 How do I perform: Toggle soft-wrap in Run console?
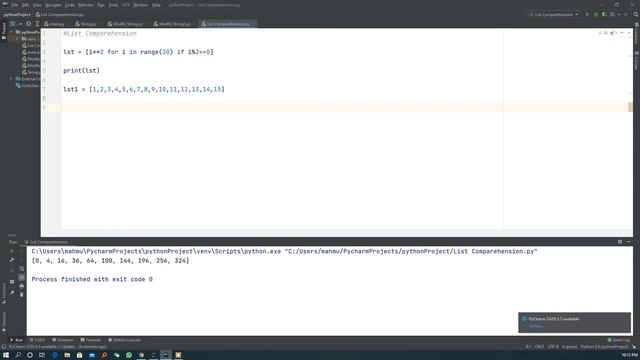pos(22,269)
